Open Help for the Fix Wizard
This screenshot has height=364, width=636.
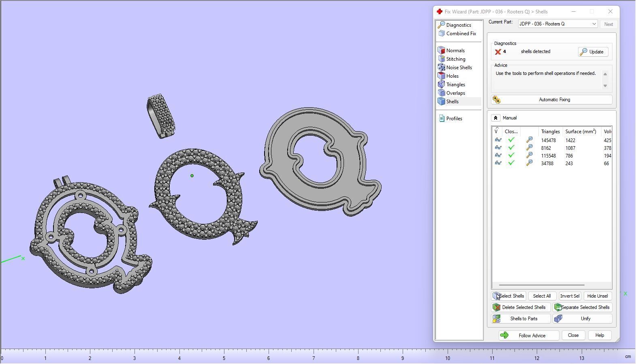[600, 335]
